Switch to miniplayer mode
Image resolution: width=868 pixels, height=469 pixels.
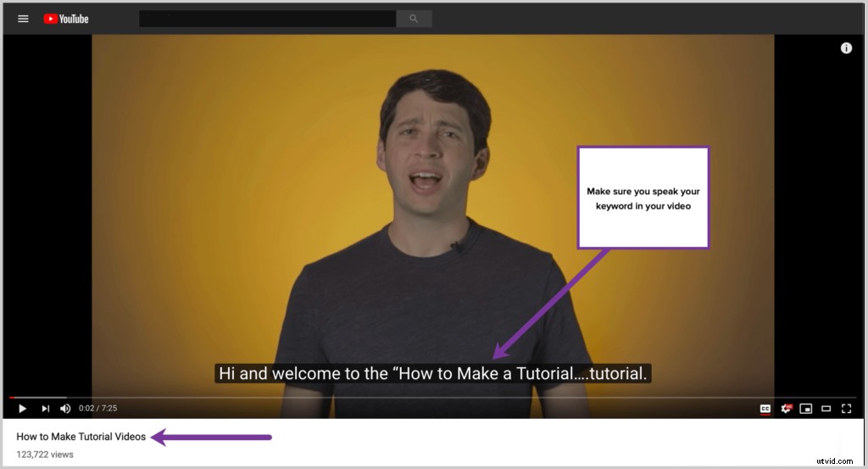pos(806,409)
